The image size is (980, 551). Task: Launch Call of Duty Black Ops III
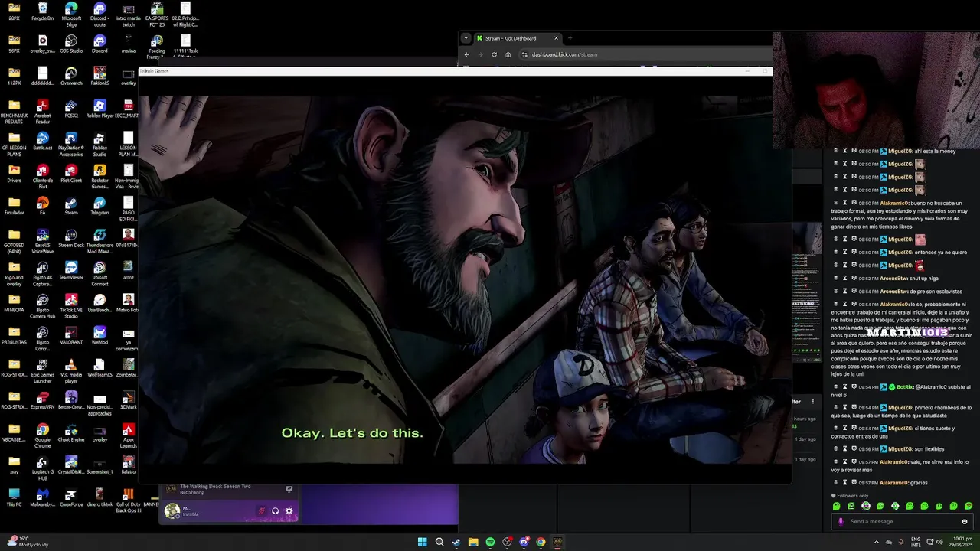pos(128,498)
